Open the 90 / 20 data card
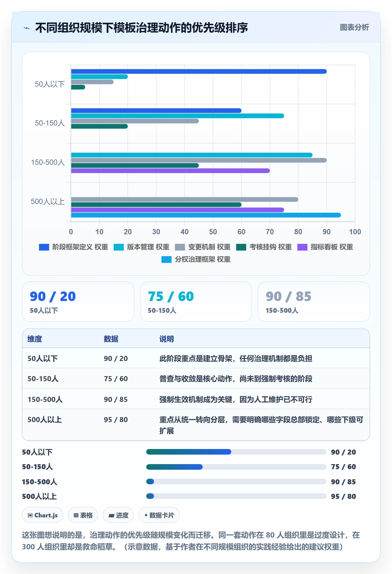 click(78, 302)
